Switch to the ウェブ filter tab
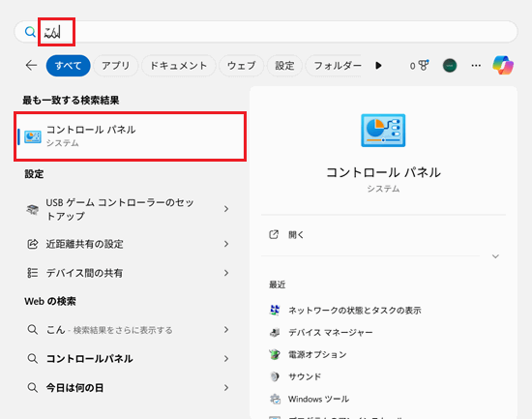This screenshot has width=532, height=419. pos(241,66)
